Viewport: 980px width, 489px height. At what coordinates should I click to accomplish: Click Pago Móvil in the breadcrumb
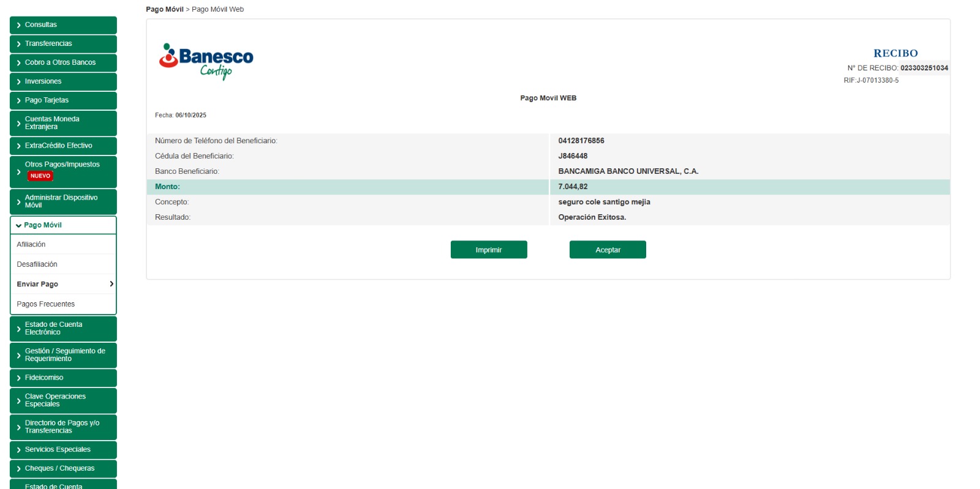tap(164, 9)
